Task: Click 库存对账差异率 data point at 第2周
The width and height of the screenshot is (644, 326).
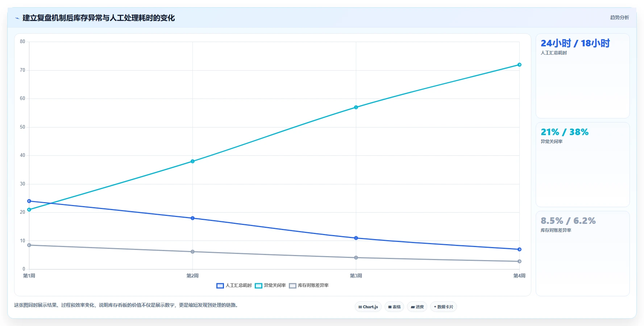Action: point(192,252)
